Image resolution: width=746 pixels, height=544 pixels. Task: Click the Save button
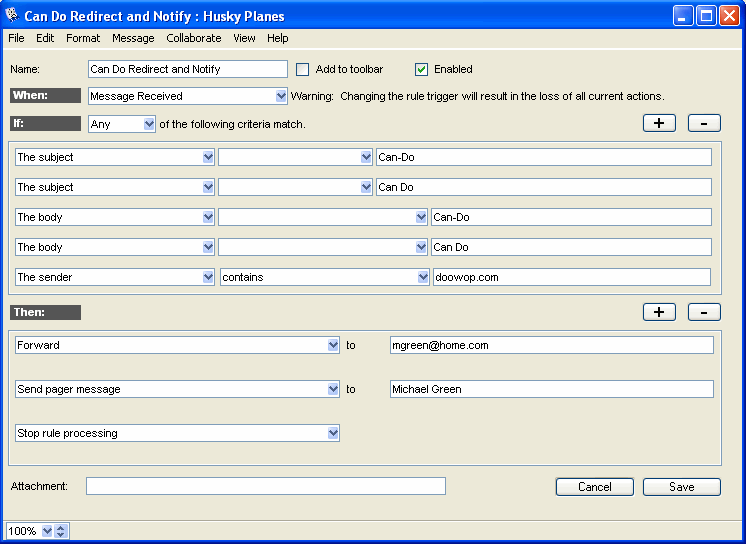click(681, 487)
